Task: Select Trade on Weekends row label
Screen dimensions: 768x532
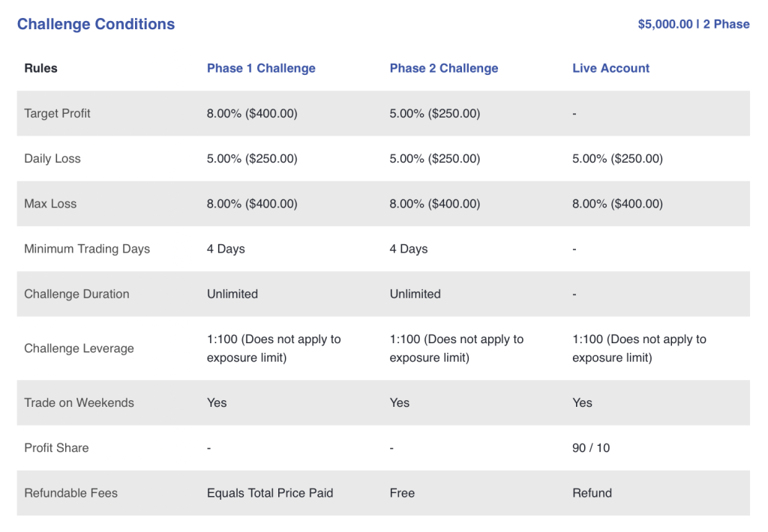Action: pyautogui.click(x=79, y=403)
